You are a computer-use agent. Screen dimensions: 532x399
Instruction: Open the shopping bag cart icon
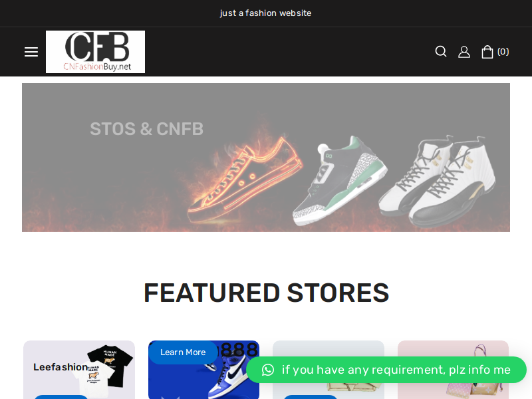pyautogui.click(x=487, y=52)
